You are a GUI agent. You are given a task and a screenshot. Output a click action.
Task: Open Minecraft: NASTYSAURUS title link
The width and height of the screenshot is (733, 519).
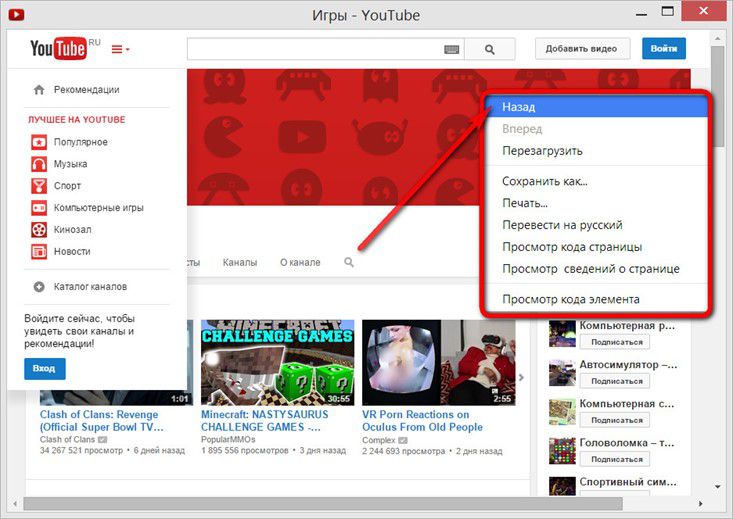click(x=265, y=421)
